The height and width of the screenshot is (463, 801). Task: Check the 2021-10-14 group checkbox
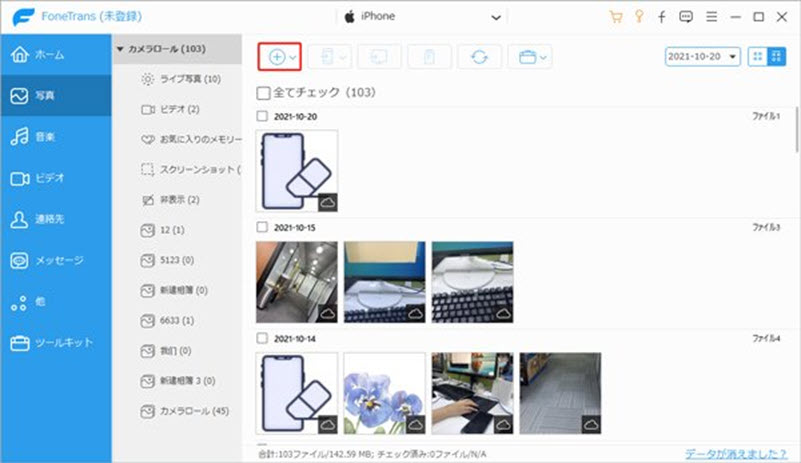pos(262,338)
